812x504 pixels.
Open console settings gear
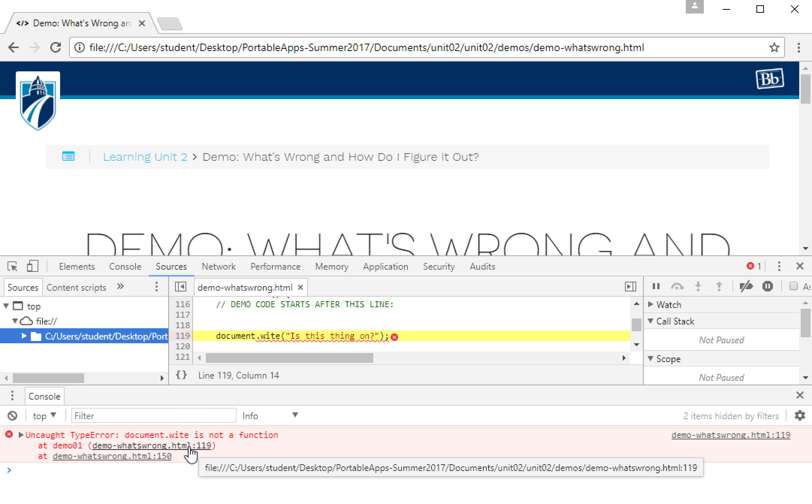(x=800, y=415)
